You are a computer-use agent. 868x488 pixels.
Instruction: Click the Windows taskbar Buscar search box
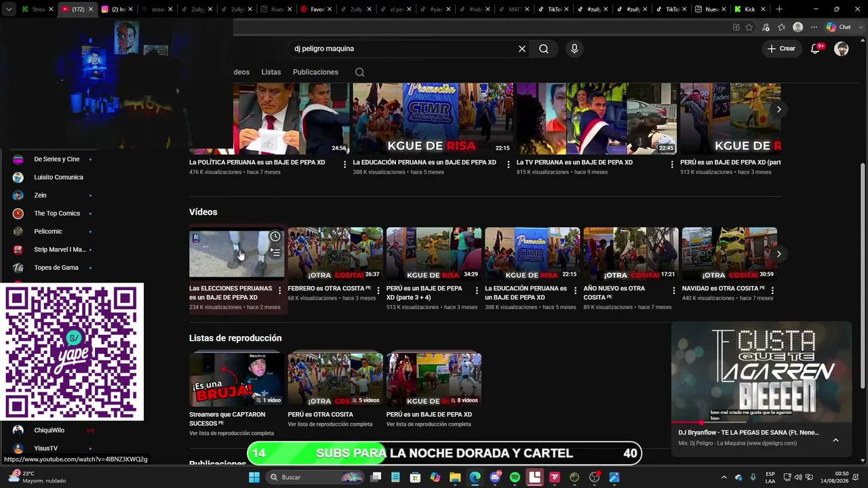tap(316, 477)
